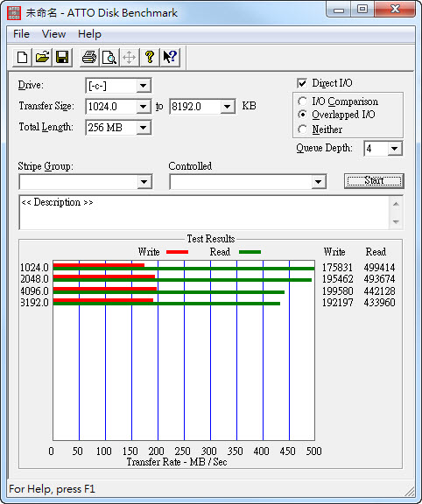The image size is (422, 504).
Task: Open Print Preview toolbar icon
Action: (x=109, y=58)
